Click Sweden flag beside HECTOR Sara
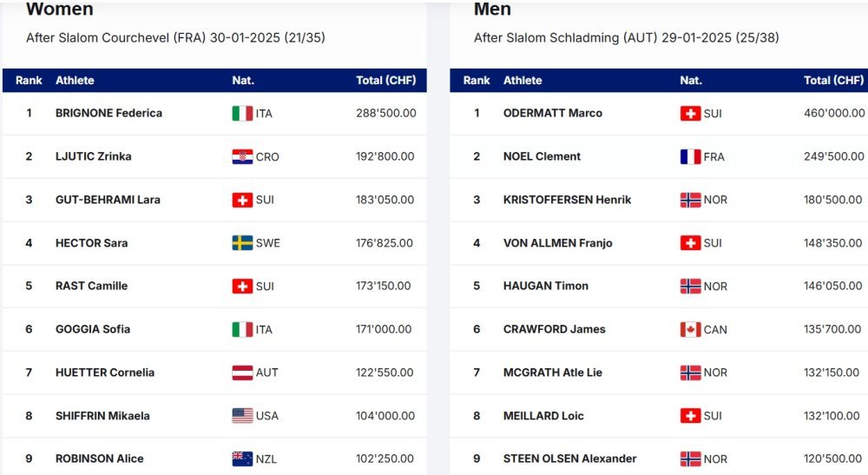Screen dimensions: 868x475 pos(242,243)
